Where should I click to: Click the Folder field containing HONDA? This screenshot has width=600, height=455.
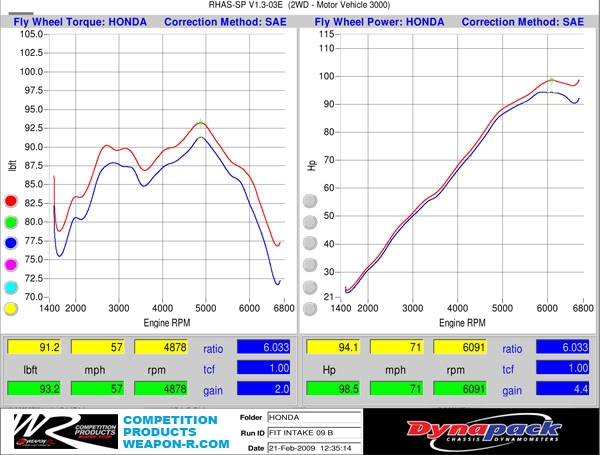[x=314, y=417]
